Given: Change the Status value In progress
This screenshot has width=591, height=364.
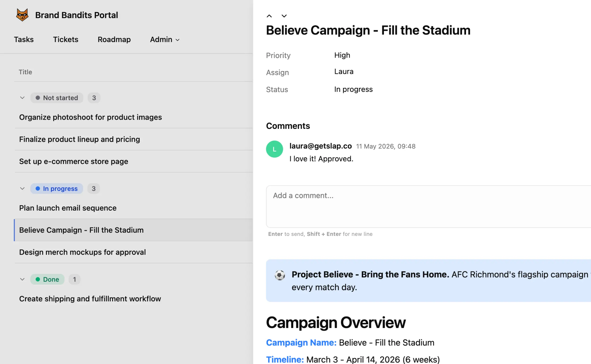Looking at the screenshot, I should coord(353,89).
